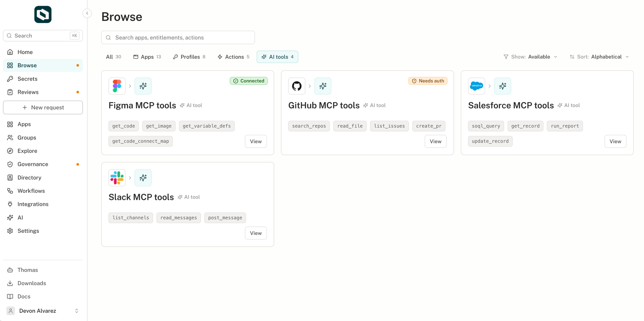View the GitHub MCP tools card
Screen dimensions: 644x321
coord(435,142)
